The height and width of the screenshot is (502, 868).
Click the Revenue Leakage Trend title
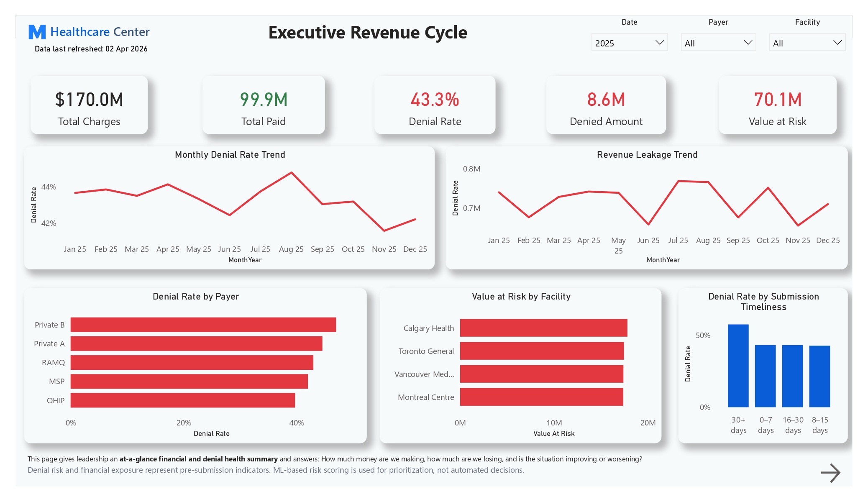pyautogui.click(x=647, y=155)
